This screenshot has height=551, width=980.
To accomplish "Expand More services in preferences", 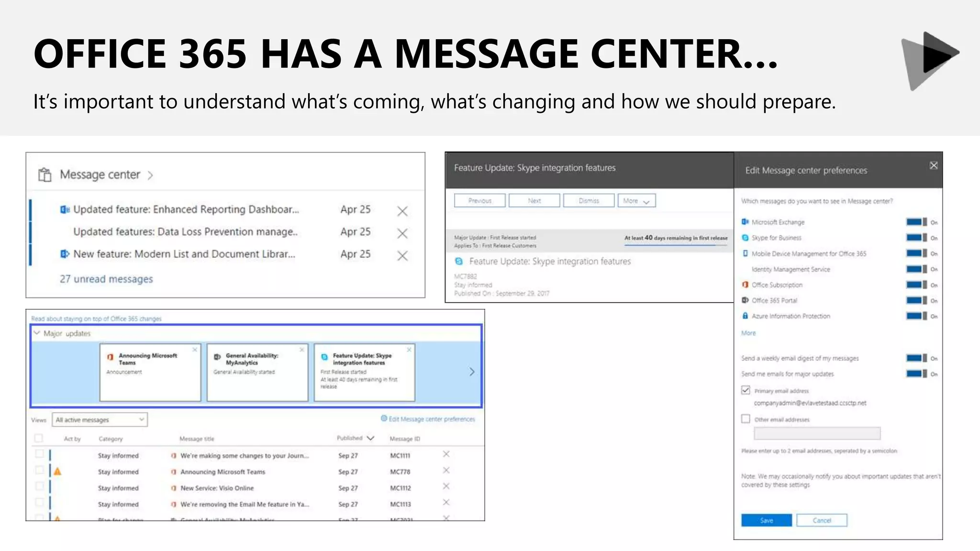I will pos(748,333).
